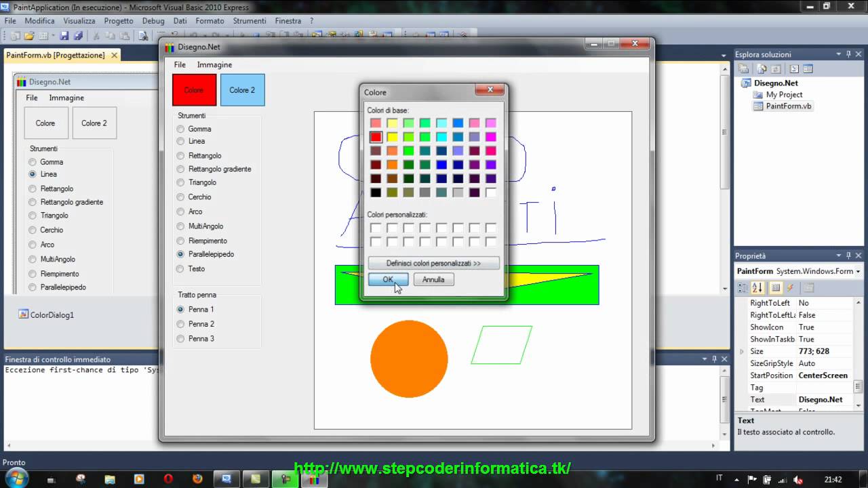Open PaintForm object dropdown in Proprietà
This screenshot has width=868, height=488.
[858, 271]
